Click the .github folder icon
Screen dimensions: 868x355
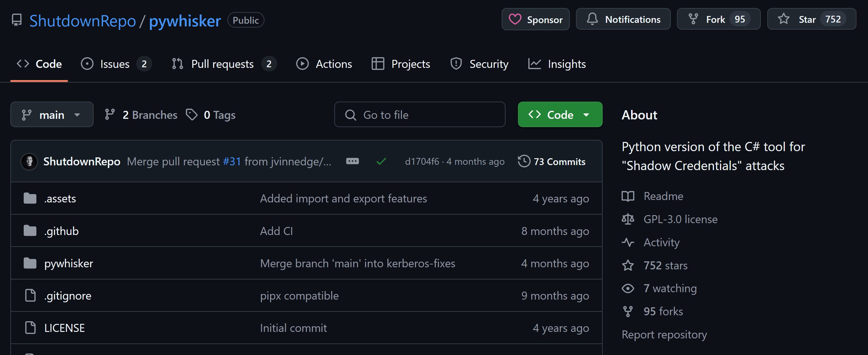pos(30,231)
